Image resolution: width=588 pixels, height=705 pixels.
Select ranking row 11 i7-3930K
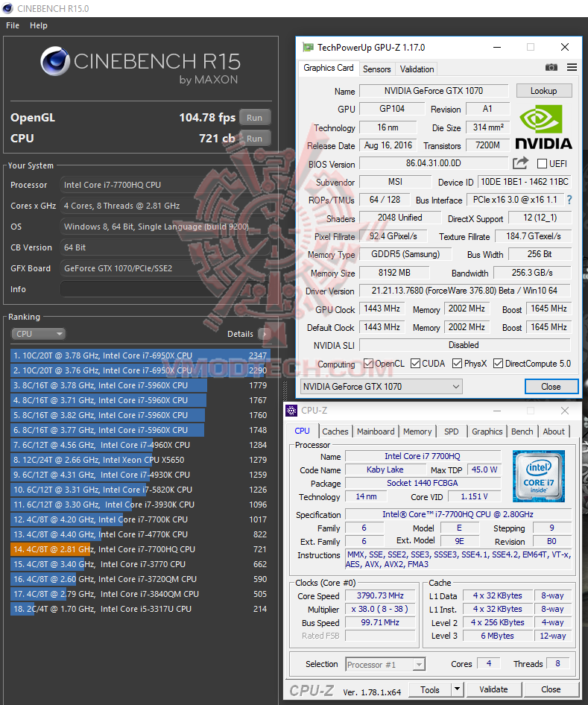click(140, 505)
